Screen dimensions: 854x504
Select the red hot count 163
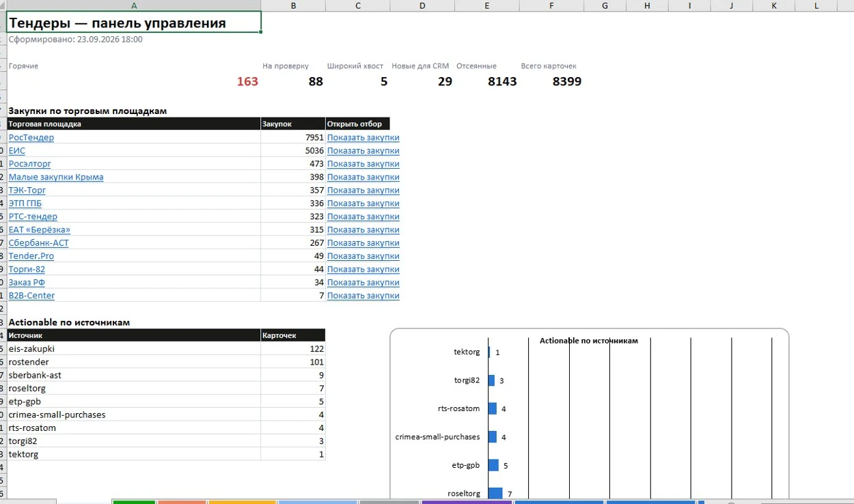click(x=247, y=82)
